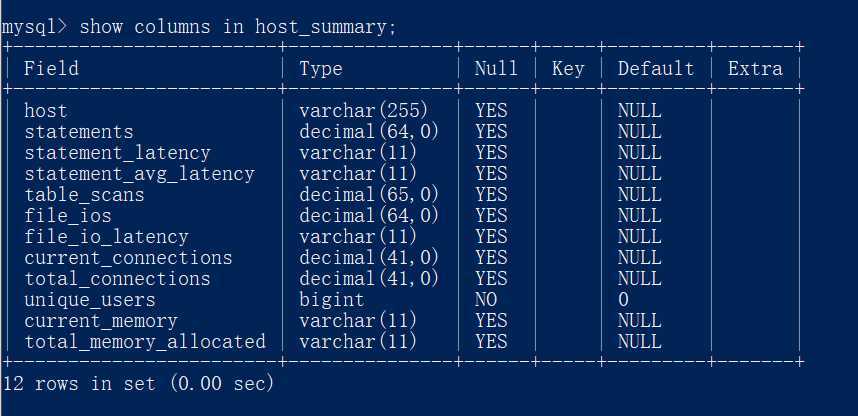Click the 'mysql>' prompt text
Image resolution: width=858 pixels, height=416 pixels.
tap(34, 27)
